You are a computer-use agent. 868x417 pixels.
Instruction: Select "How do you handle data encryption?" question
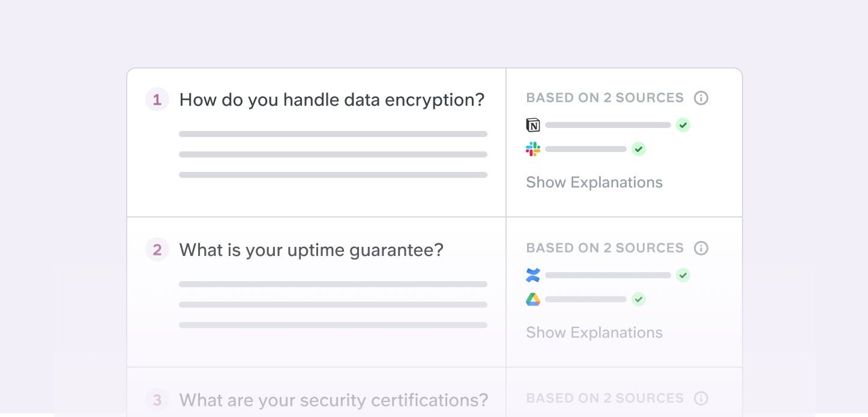coord(331,100)
